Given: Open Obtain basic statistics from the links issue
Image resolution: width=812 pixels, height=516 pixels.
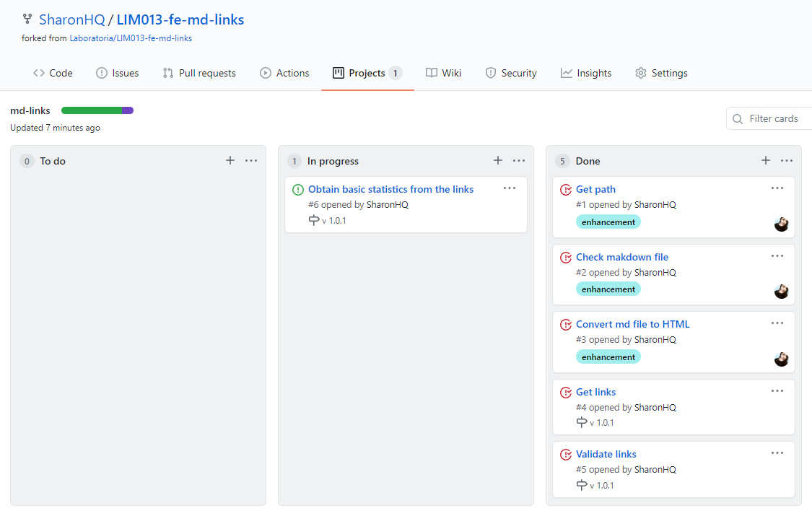Looking at the screenshot, I should (x=391, y=189).
